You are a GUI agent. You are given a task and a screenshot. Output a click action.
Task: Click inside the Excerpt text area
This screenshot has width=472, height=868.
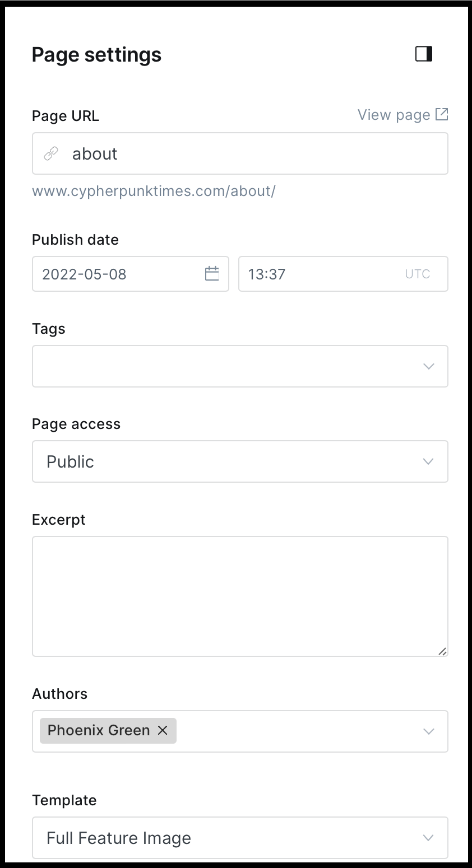tap(240, 596)
